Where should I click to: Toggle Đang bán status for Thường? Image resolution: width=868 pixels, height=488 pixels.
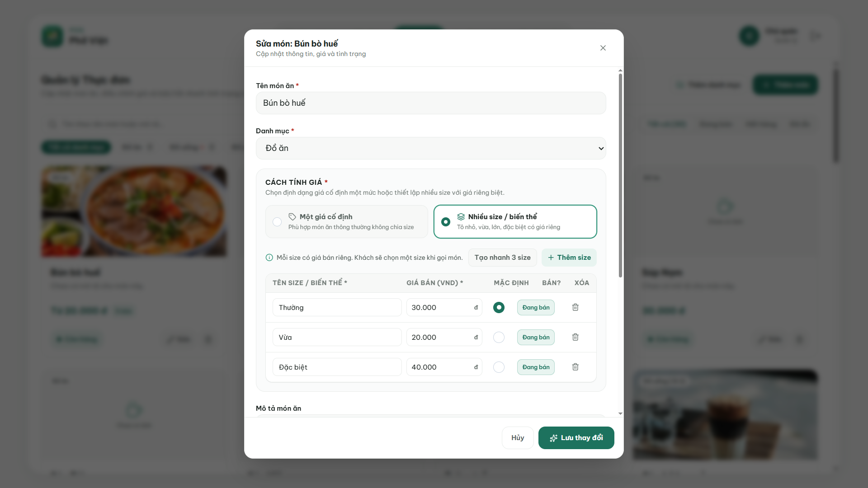pos(536,307)
